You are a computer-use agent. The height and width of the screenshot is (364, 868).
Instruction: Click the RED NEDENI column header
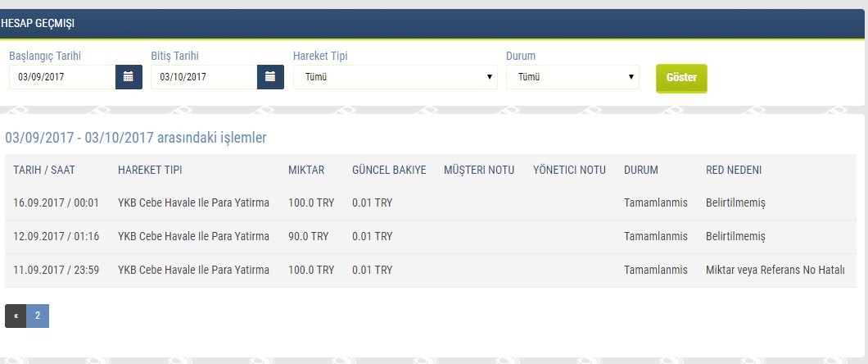tap(734, 170)
